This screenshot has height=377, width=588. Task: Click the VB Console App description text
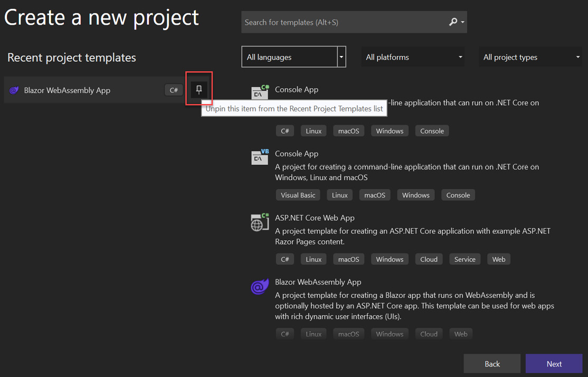[407, 172]
